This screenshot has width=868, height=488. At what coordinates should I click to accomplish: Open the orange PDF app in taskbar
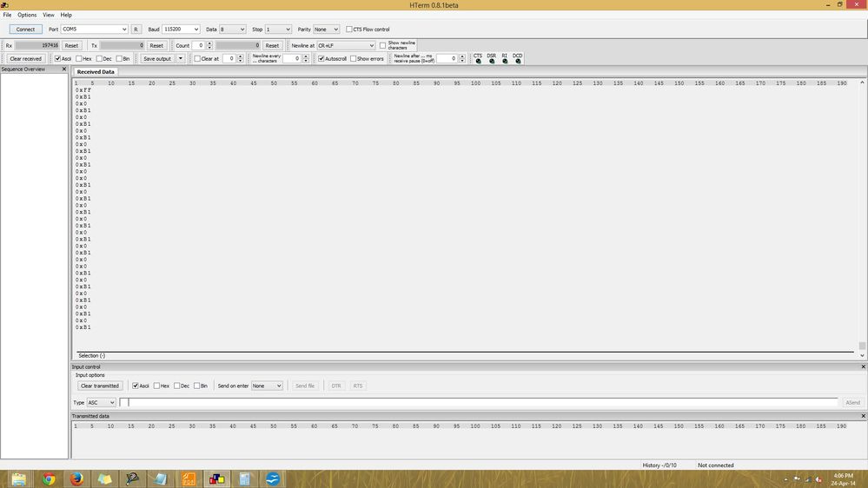[x=189, y=478]
